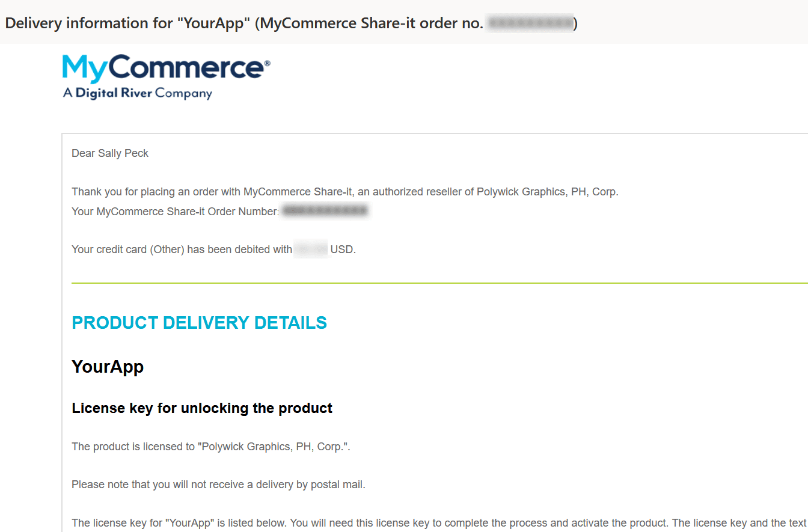Click the email subject line
808x532 pixels.
pyautogui.click(x=292, y=23)
